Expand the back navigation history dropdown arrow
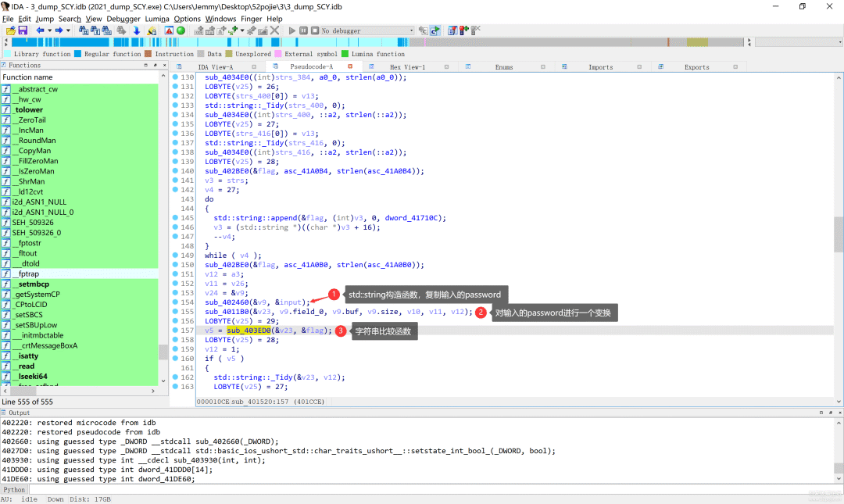The height and width of the screenshot is (504, 844). 48,30
